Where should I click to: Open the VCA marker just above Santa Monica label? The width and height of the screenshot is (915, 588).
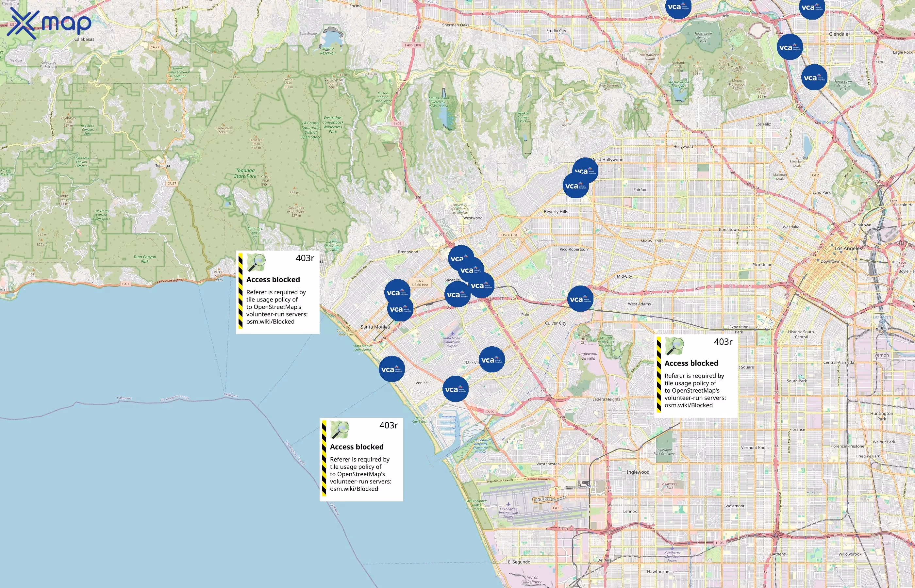click(x=400, y=309)
